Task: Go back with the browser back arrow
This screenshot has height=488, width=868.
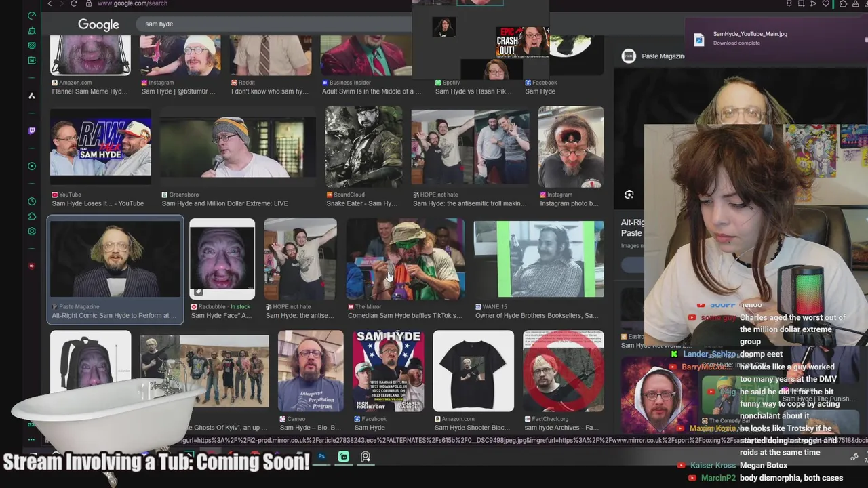Action: pyautogui.click(x=50, y=3)
